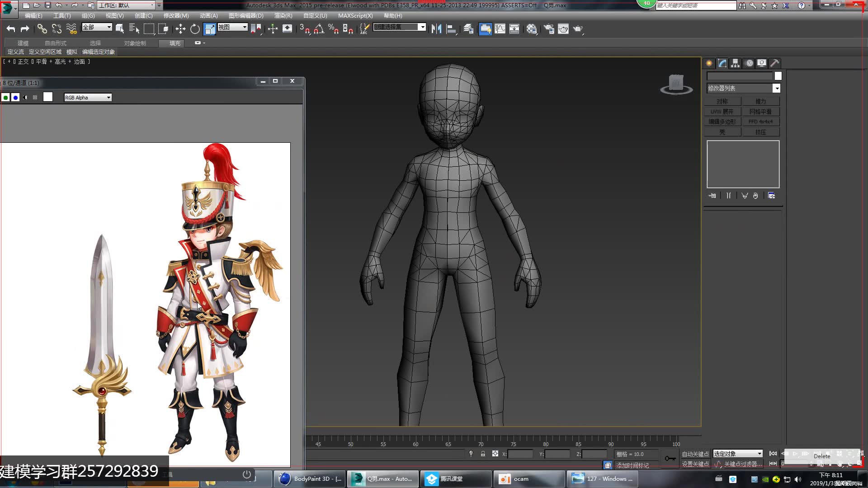Switch to the Hierarchy panel tab
Screen dimensions: 868x488
pyautogui.click(x=736, y=63)
